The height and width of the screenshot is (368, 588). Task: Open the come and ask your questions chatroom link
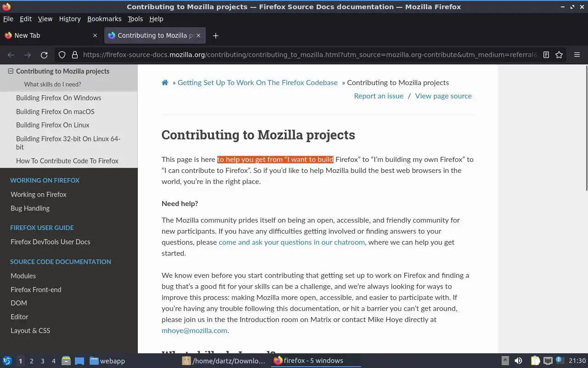[292, 242]
